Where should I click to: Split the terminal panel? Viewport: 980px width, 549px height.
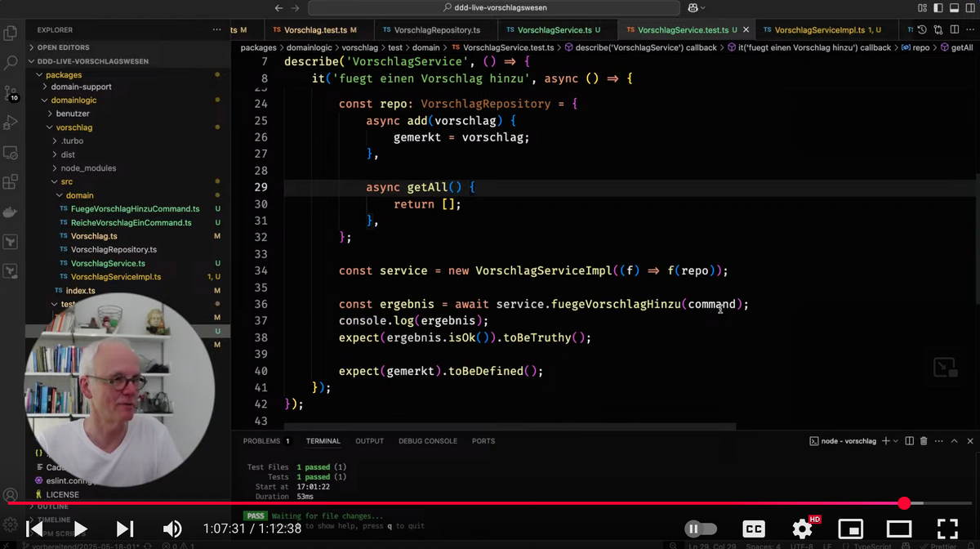(x=910, y=441)
